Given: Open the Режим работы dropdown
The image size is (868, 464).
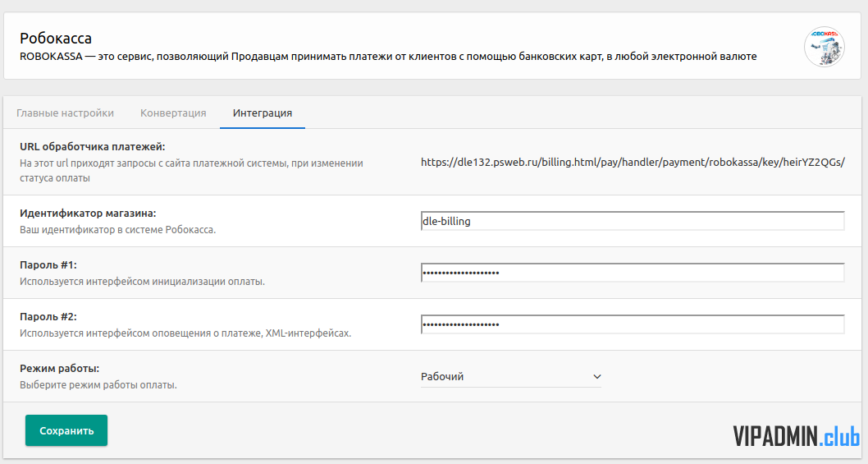Looking at the screenshot, I should coord(511,376).
